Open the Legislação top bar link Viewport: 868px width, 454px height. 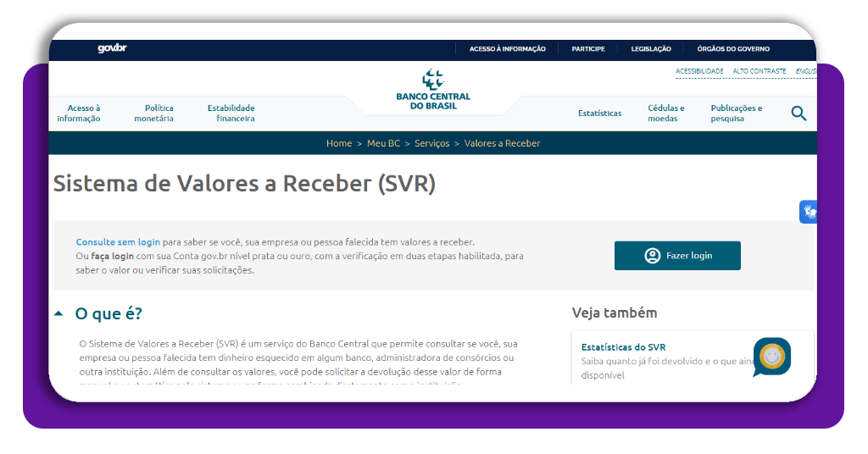point(651,48)
